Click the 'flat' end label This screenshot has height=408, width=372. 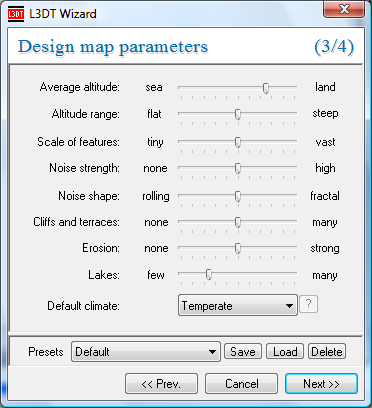coord(154,114)
